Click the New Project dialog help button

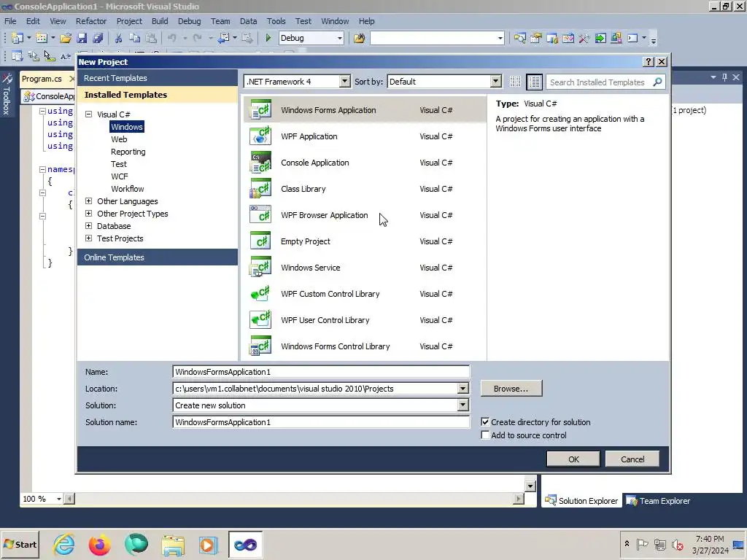(x=648, y=62)
